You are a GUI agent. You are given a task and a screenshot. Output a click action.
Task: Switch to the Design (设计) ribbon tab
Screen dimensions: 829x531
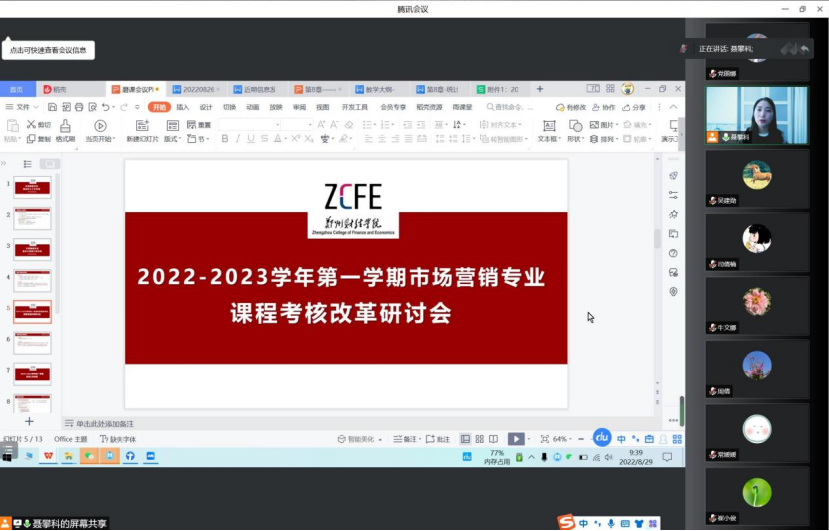206,107
